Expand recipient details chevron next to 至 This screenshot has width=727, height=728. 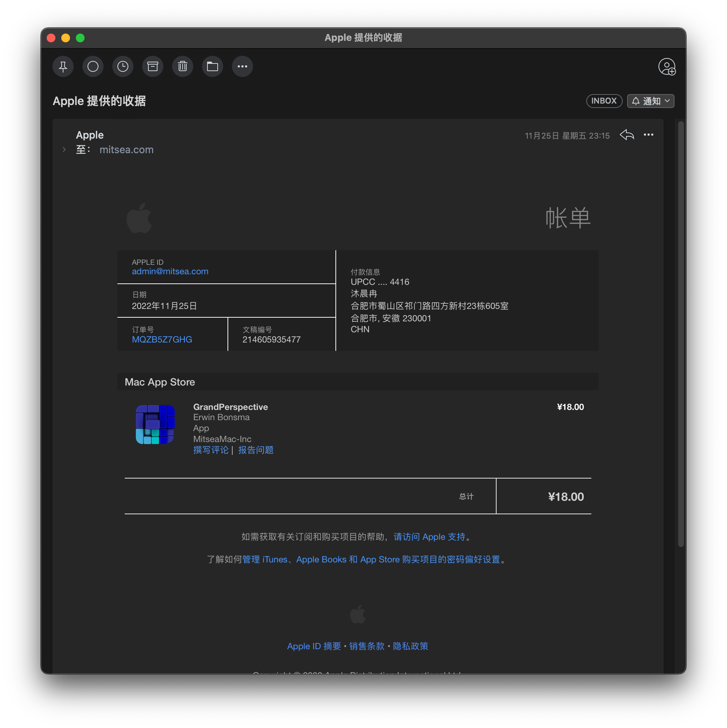65,150
